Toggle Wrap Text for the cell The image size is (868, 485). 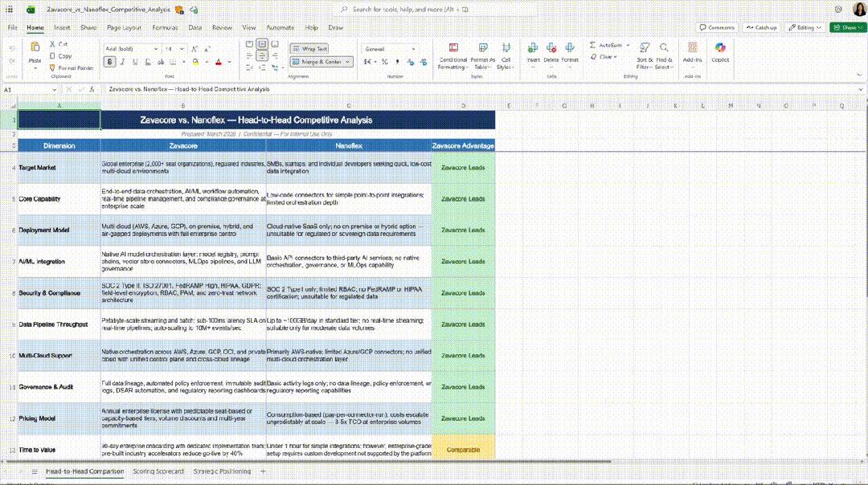309,49
